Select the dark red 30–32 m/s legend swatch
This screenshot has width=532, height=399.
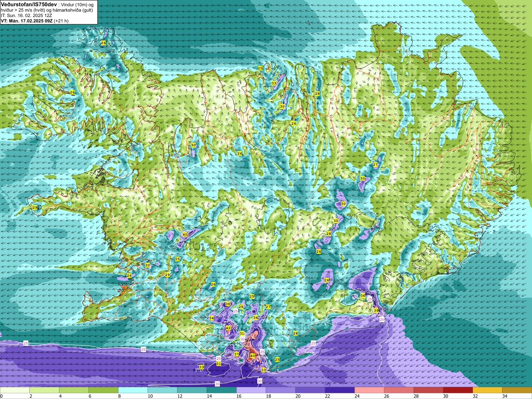tap(458, 390)
